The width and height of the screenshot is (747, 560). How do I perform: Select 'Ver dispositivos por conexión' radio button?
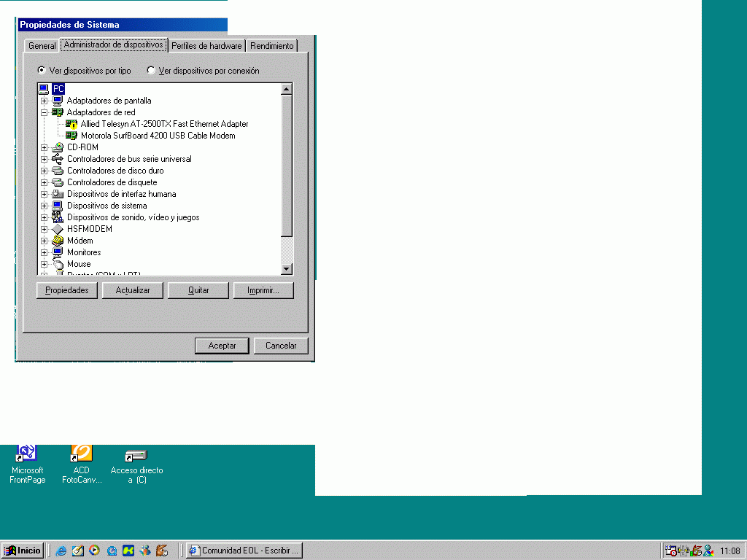151,70
